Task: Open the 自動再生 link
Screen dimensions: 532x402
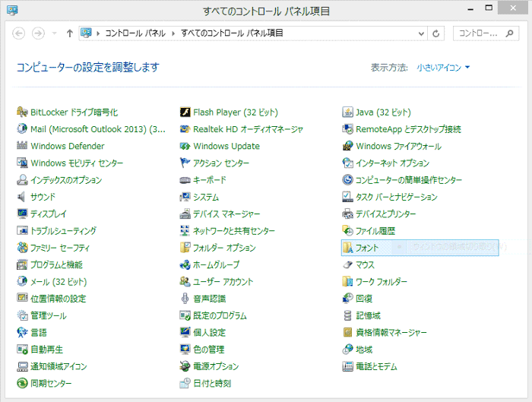Action: [47, 350]
